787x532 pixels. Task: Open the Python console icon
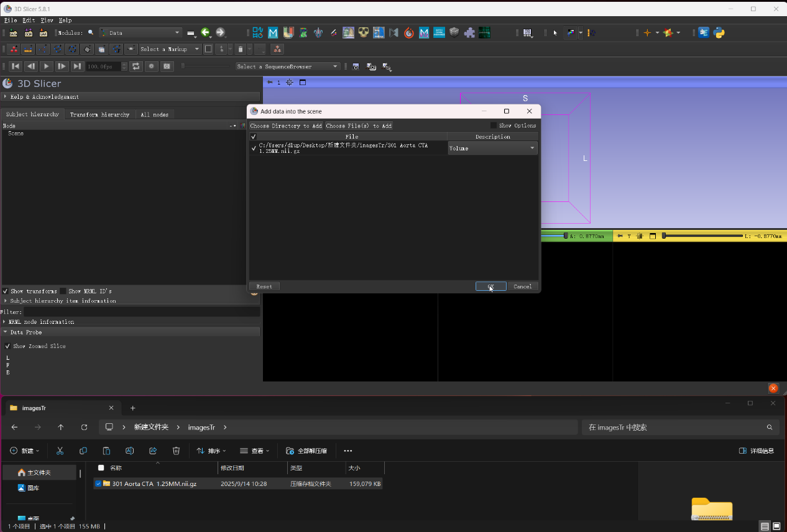719,33
